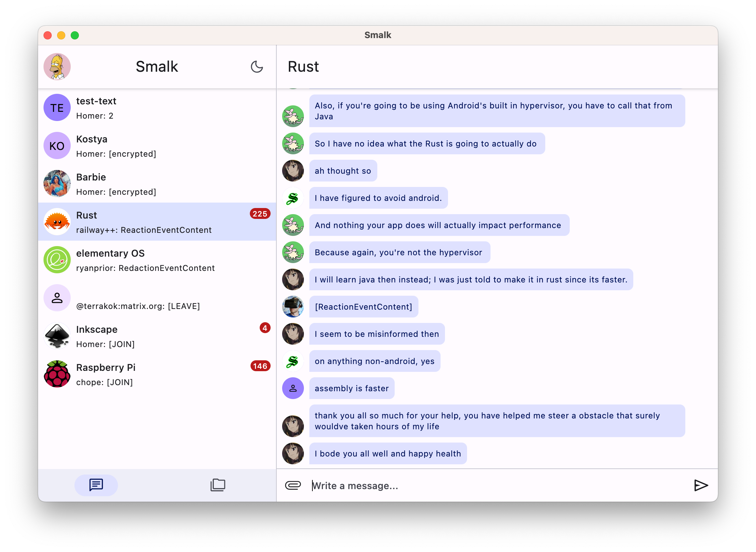Switch to the folders tab icon
Image resolution: width=756 pixels, height=552 pixels.
[x=218, y=485]
